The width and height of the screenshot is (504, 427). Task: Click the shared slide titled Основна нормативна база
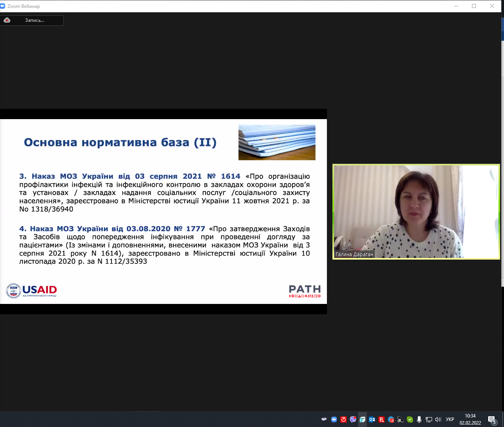(163, 211)
